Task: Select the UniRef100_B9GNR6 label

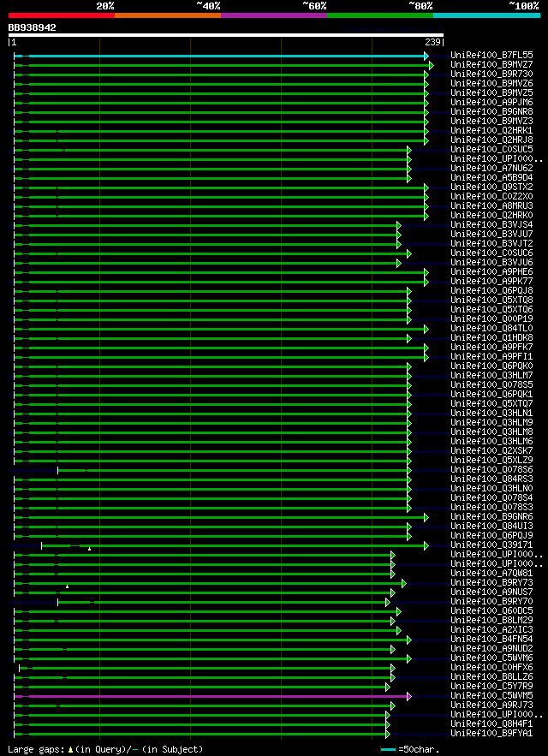Action: tap(491, 516)
